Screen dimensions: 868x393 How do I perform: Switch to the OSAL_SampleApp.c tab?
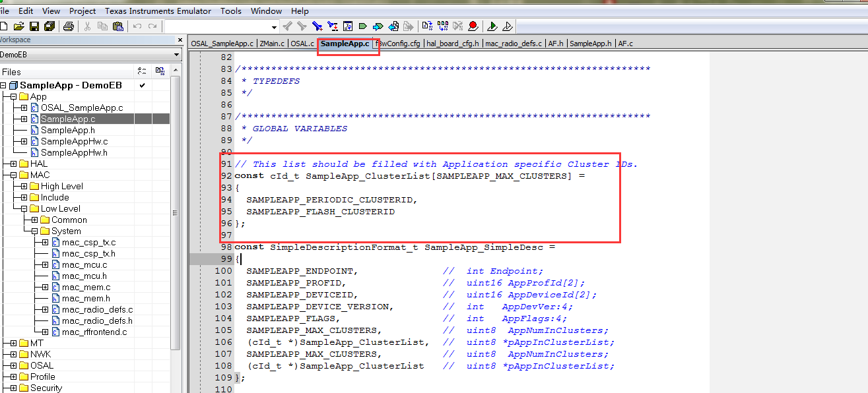pos(222,44)
